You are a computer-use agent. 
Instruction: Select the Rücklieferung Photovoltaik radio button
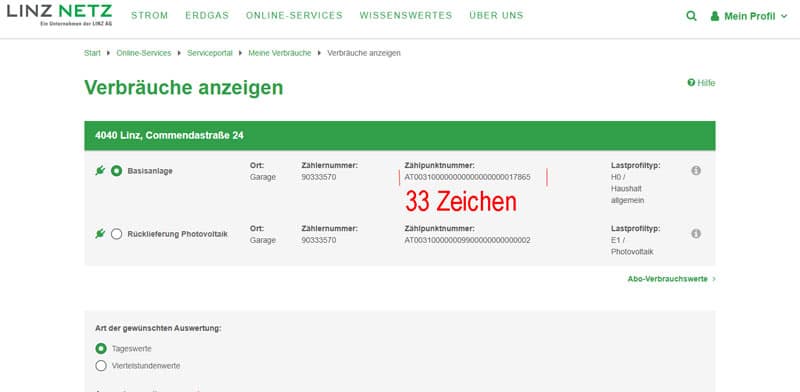tap(116, 234)
